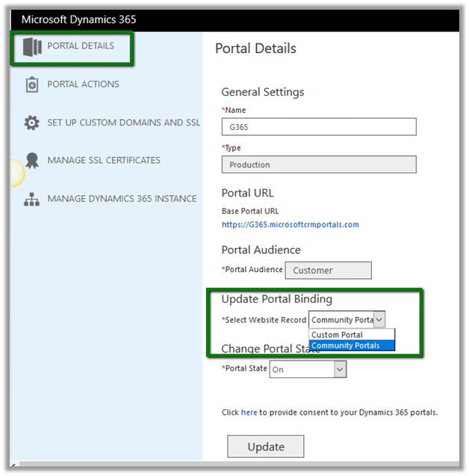
Task: Click the SSL certificates ribbon badge icon
Action: click(32, 160)
